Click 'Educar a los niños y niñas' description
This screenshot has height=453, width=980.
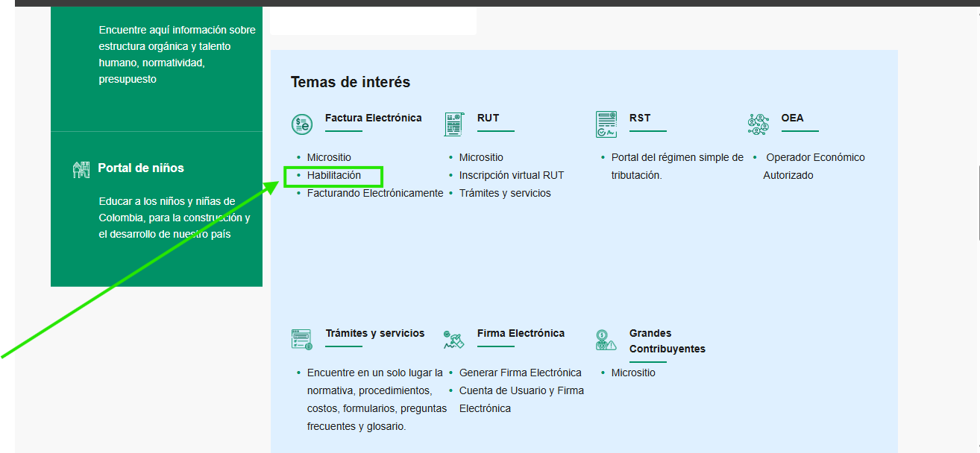pyautogui.click(x=175, y=218)
